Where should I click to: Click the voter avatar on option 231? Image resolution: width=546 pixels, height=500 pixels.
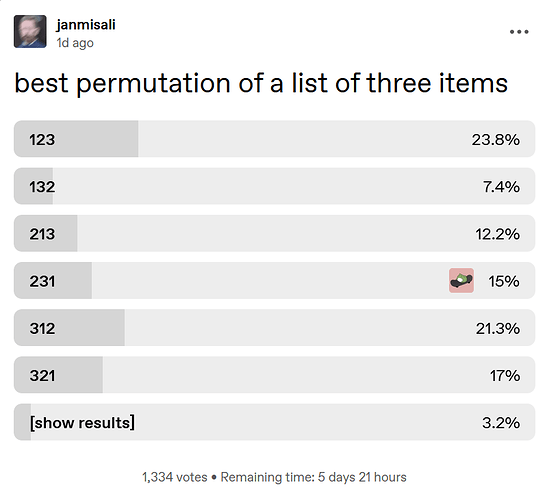(x=461, y=280)
